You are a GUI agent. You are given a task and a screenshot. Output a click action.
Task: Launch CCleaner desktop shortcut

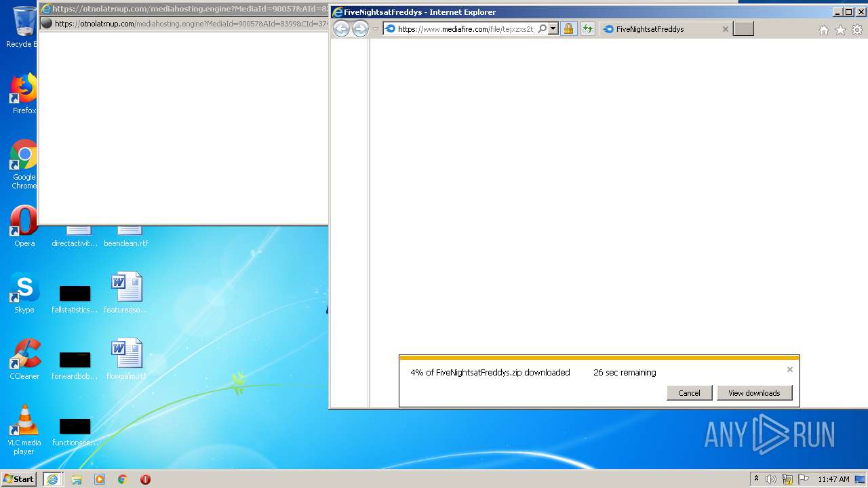click(x=24, y=359)
